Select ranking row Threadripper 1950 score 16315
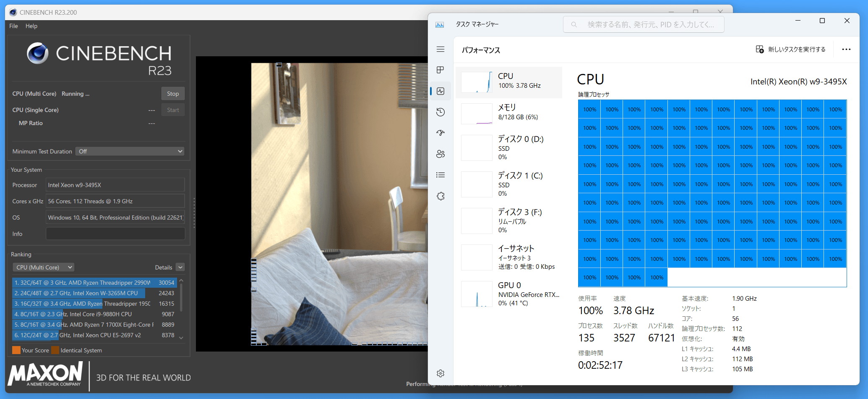Screen dimensions: 868x399 point(94,304)
